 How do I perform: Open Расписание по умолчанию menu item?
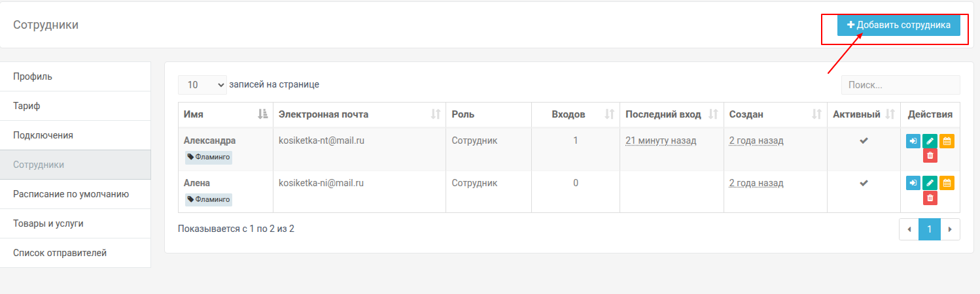pyautogui.click(x=75, y=194)
